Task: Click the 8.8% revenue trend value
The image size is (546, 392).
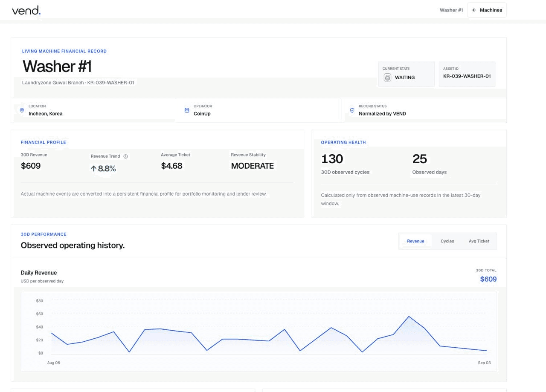Action: coord(107,169)
